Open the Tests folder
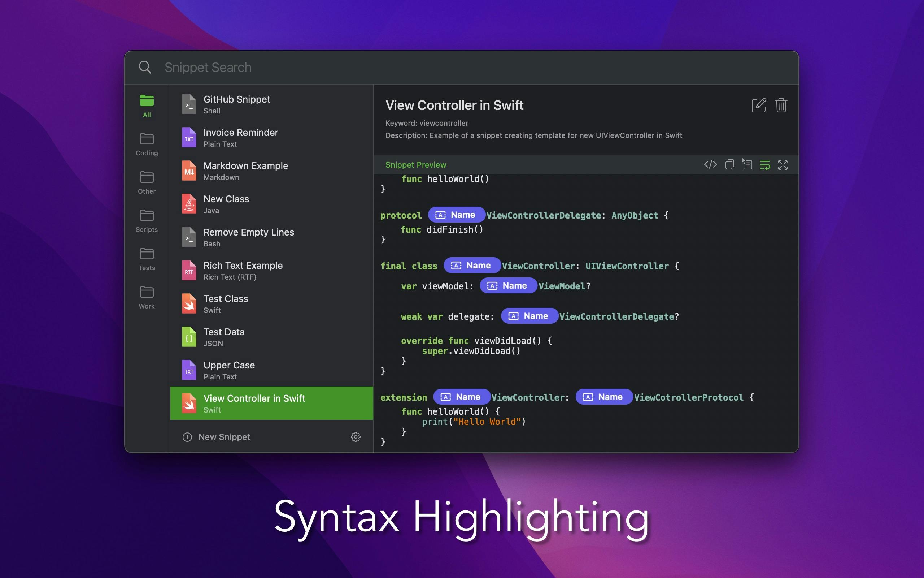924x578 pixels. pyautogui.click(x=147, y=259)
